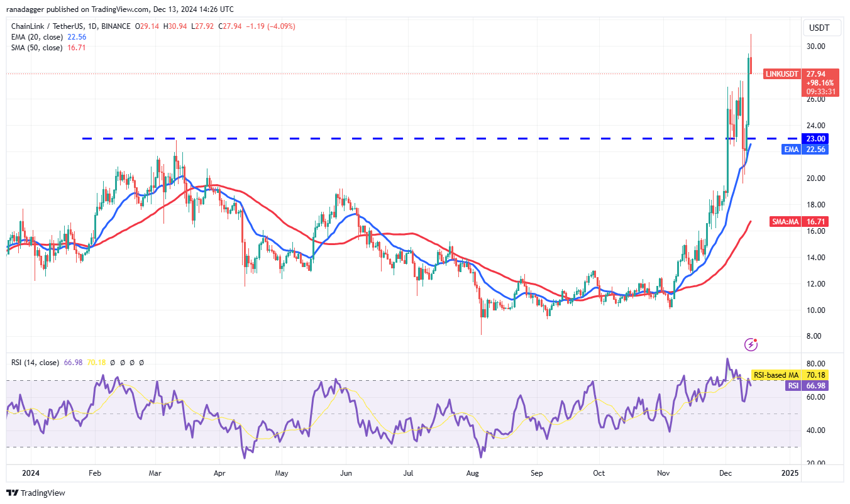Click the Sep label on time axis
The image size is (850, 504).
536,473
